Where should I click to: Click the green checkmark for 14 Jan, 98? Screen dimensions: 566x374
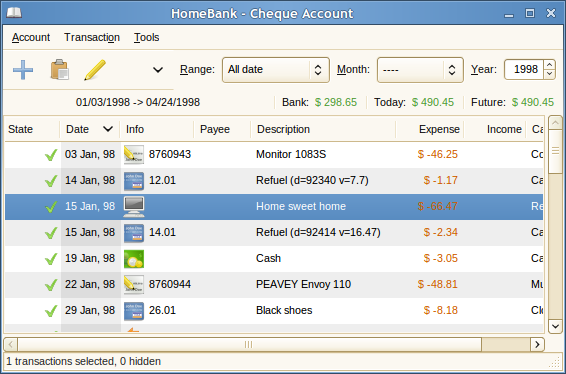tap(51, 181)
